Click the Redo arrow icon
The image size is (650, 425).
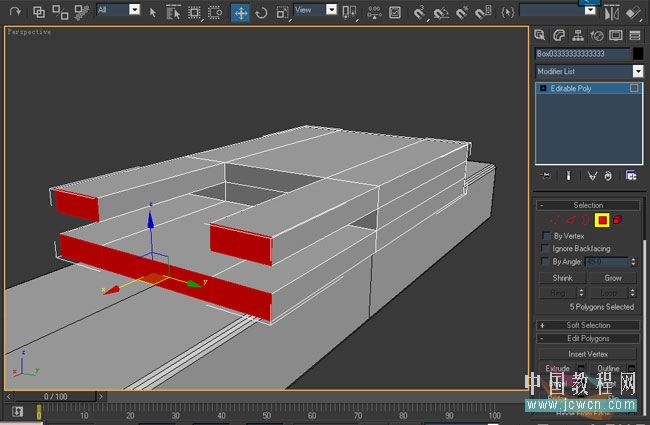point(15,12)
